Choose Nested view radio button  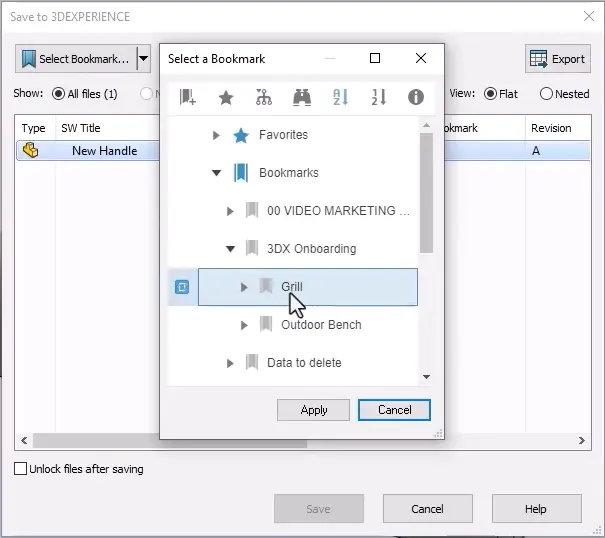point(546,94)
